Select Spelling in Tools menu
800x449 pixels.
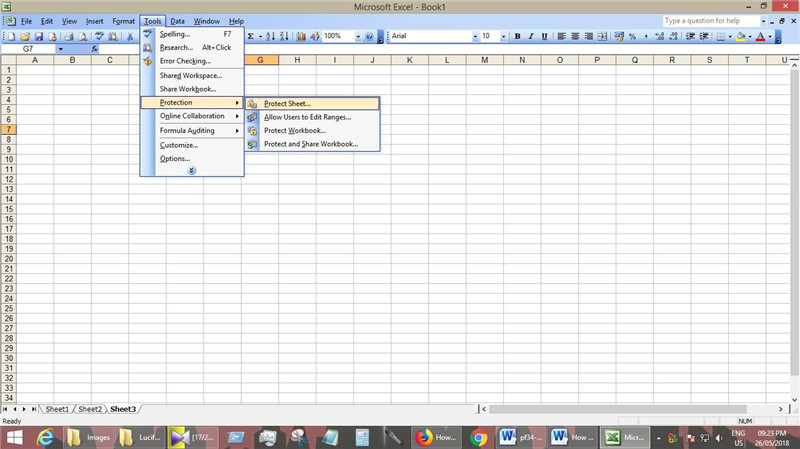192,34
